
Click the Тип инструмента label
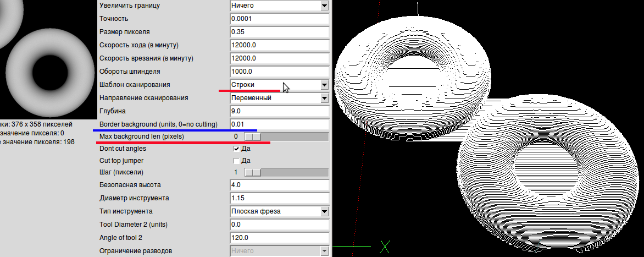tap(126, 211)
